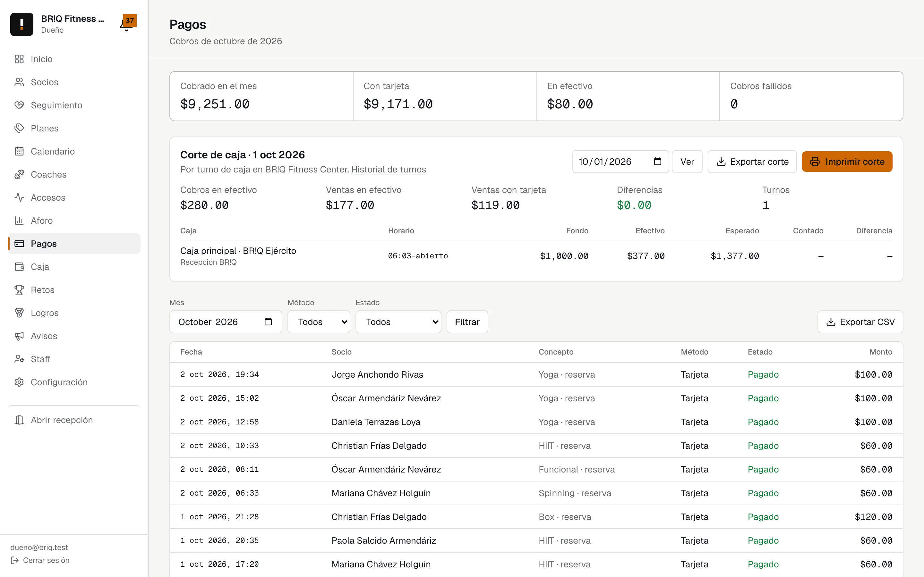Click the Retos trophy icon
The width and height of the screenshot is (924, 577).
[19, 290]
